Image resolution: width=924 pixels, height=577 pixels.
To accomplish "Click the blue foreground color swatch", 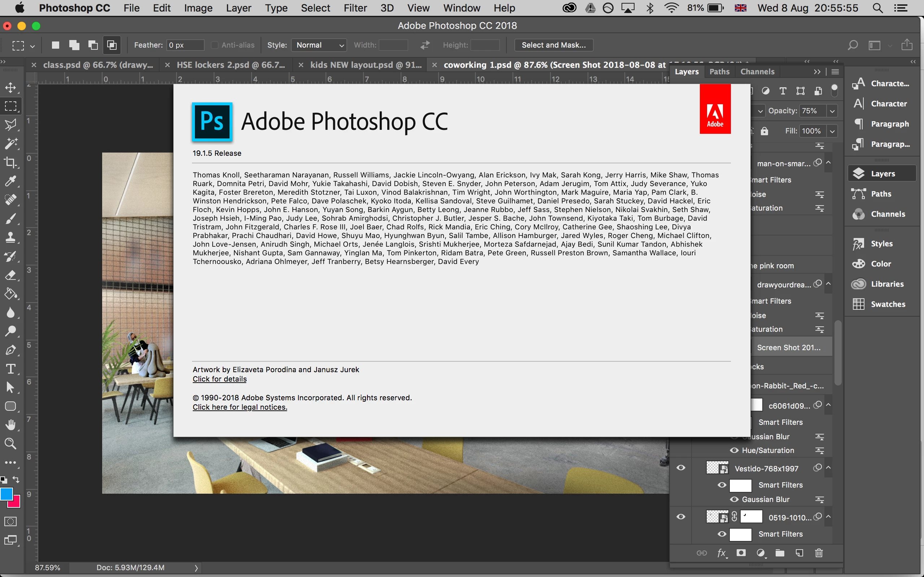I will 6,494.
